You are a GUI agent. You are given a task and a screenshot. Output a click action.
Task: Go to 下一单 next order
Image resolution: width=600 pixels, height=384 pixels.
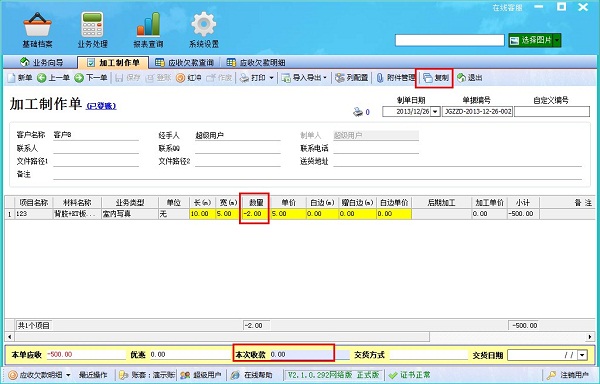pyautogui.click(x=91, y=78)
